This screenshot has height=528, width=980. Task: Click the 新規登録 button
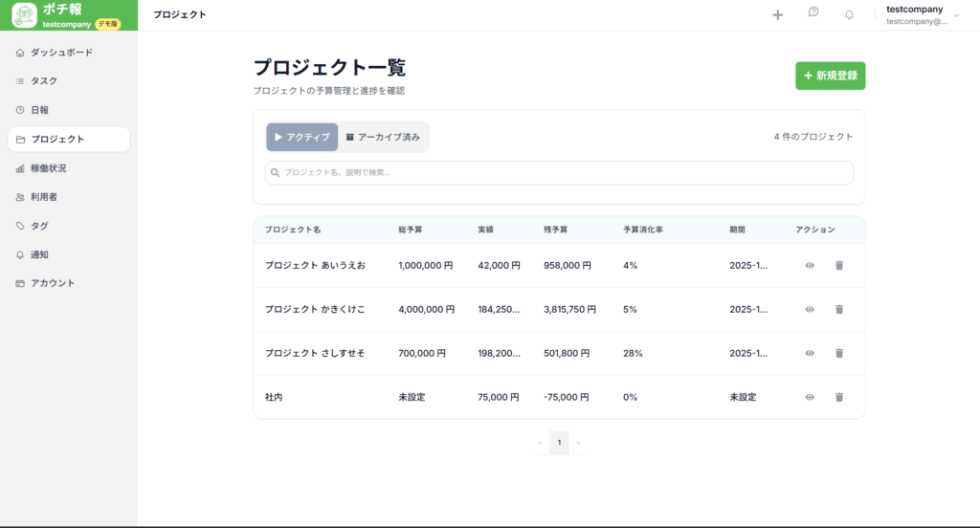click(830, 76)
